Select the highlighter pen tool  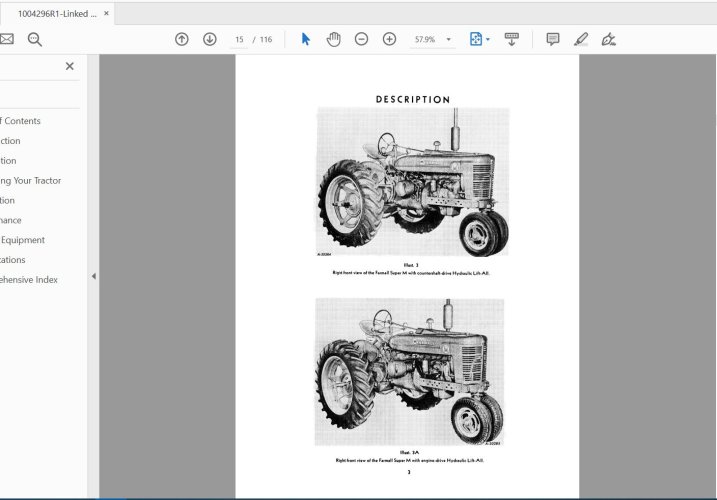(581, 39)
